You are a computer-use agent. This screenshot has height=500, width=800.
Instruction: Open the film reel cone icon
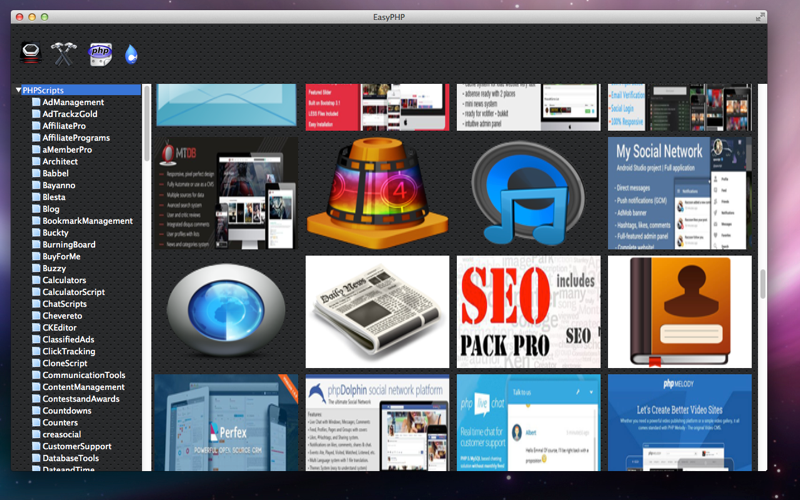378,193
